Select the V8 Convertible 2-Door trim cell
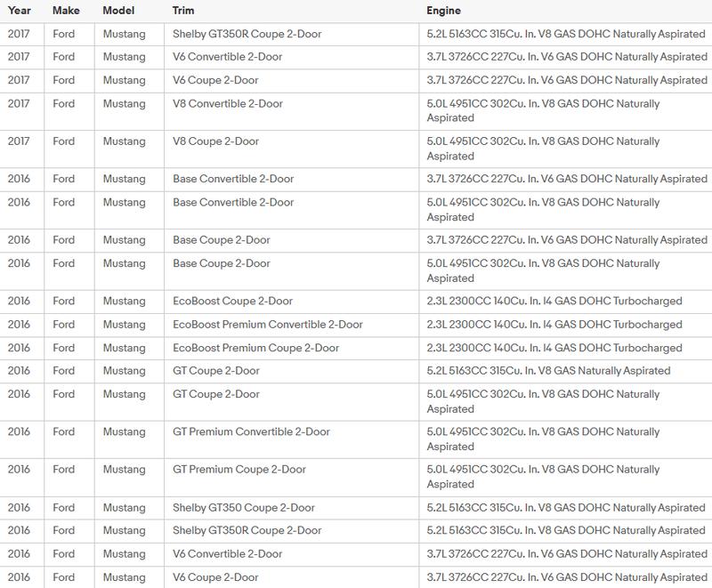Screen dimensions: 712x588 228,104
